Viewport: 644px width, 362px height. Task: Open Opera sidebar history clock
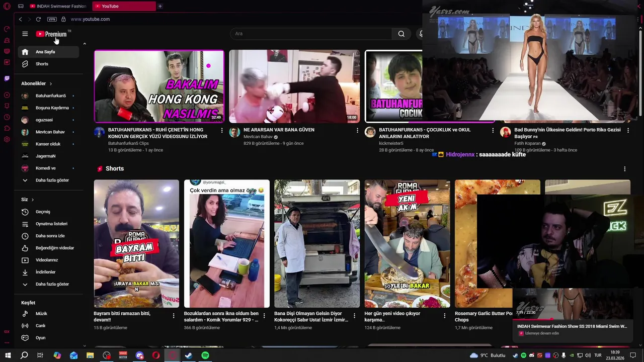7,117
